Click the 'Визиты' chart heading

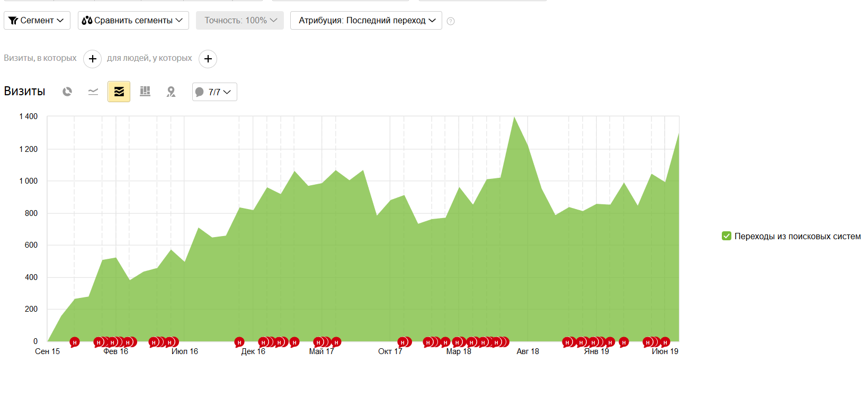click(24, 91)
